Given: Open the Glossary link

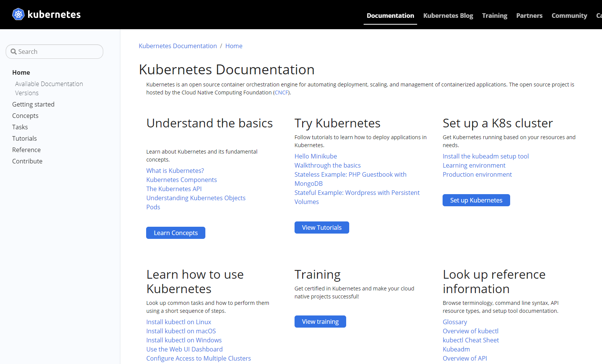Looking at the screenshot, I should point(455,322).
